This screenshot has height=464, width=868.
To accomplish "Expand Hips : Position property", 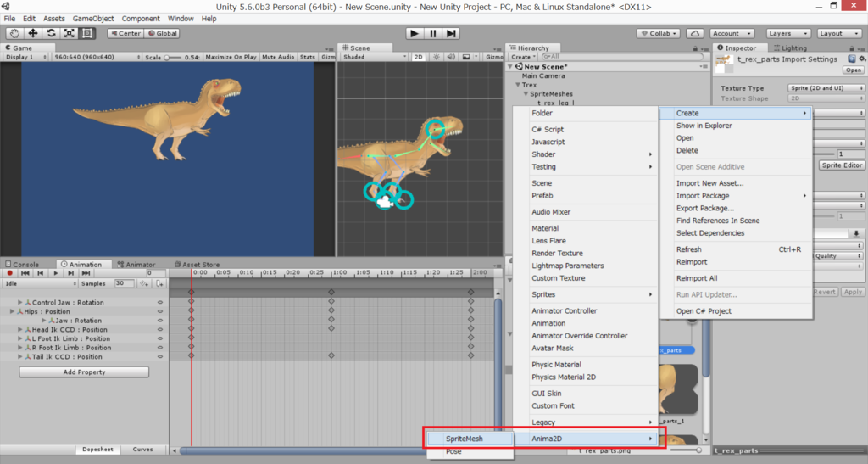I will (x=12, y=311).
